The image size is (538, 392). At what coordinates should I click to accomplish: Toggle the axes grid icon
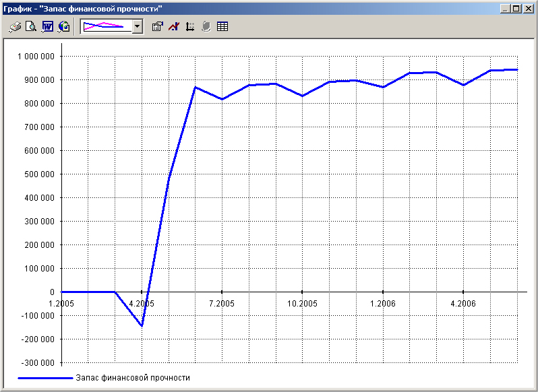[x=189, y=27]
